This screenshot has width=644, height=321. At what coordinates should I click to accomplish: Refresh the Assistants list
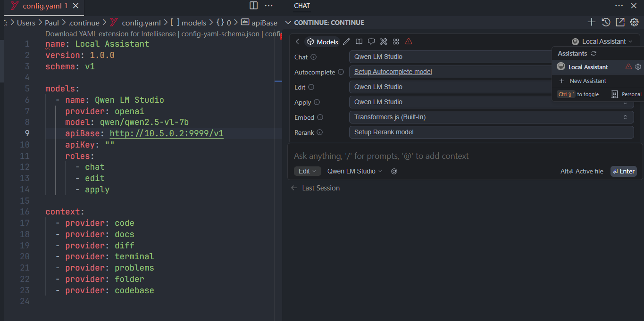pyautogui.click(x=594, y=54)
